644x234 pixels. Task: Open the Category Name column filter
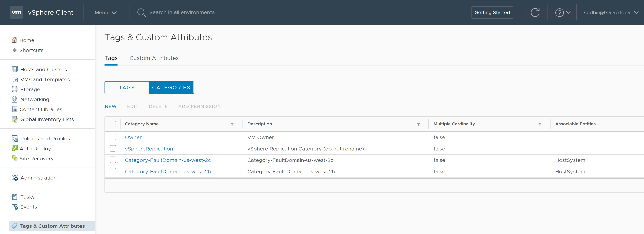pos(232,124)
